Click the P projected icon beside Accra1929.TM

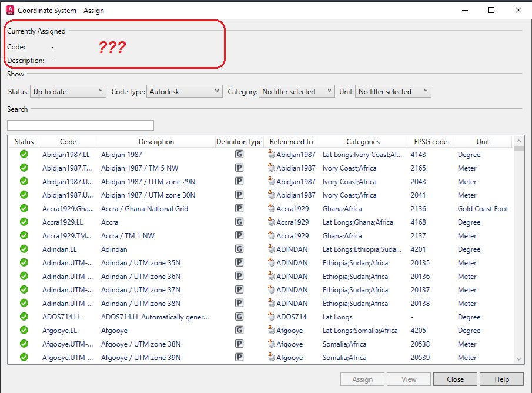tap(239, 235)
